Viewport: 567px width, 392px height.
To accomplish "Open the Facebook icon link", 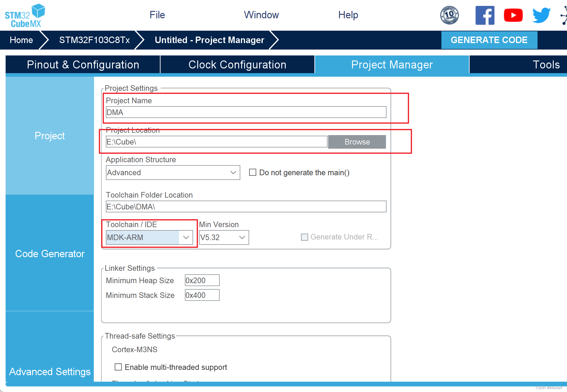I will click(x=485, y=15).
